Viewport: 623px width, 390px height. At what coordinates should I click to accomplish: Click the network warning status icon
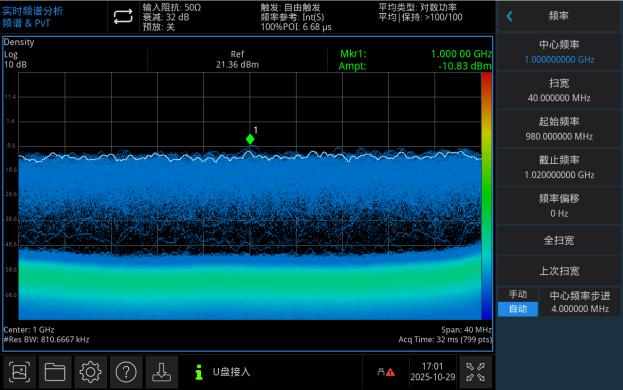point(386,372)
